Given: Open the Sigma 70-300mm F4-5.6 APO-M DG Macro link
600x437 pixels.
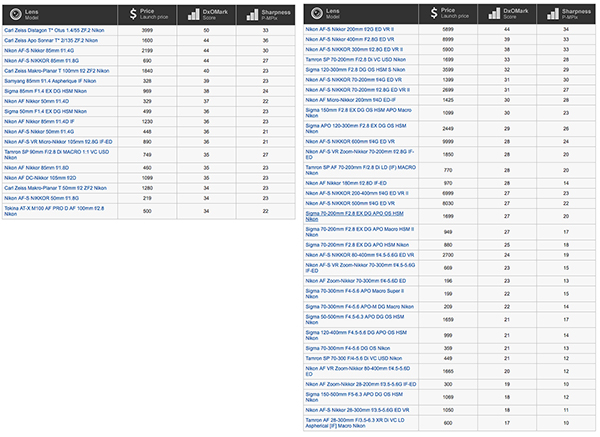Looking at the screenshot, I should (x=359, y=307).
